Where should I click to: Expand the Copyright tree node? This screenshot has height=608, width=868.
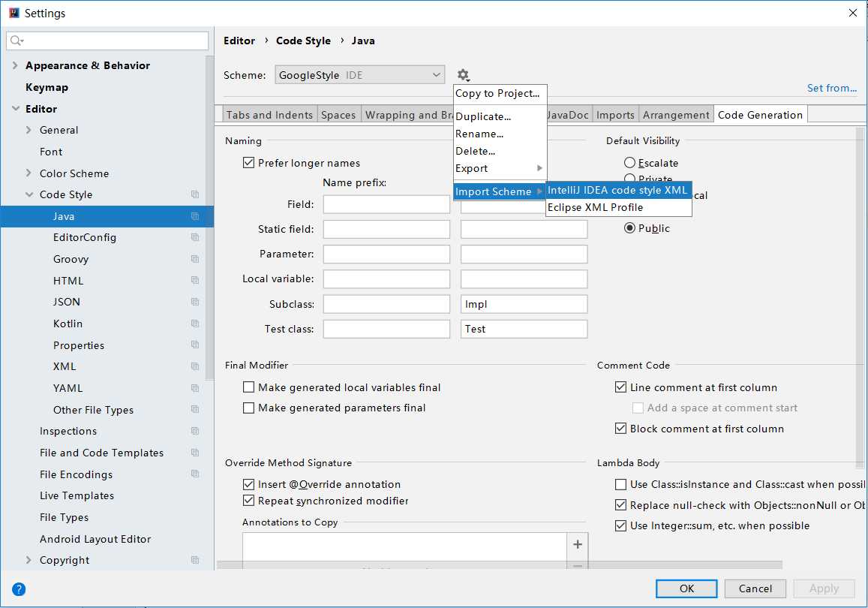pyautogui.click(x=29, y=560)
